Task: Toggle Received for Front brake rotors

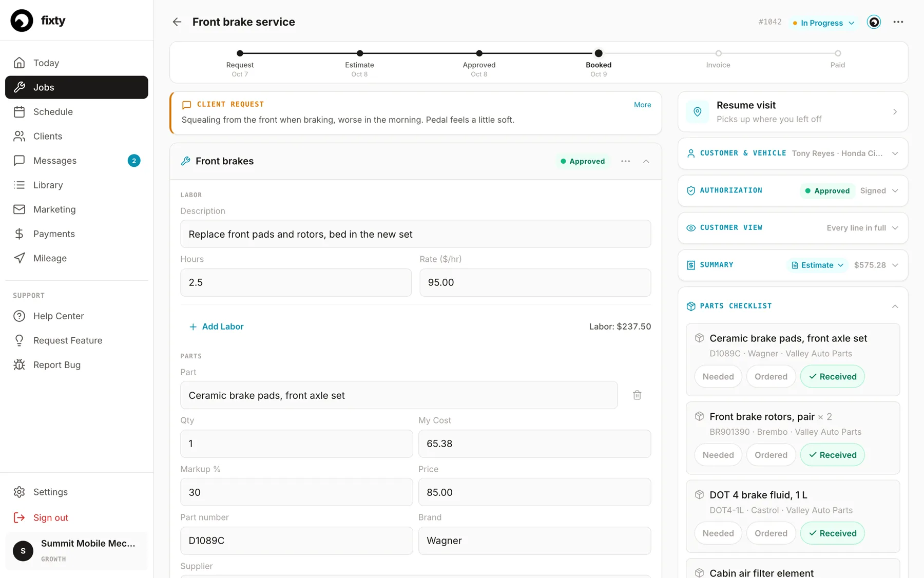Action: tap(832, 455)
